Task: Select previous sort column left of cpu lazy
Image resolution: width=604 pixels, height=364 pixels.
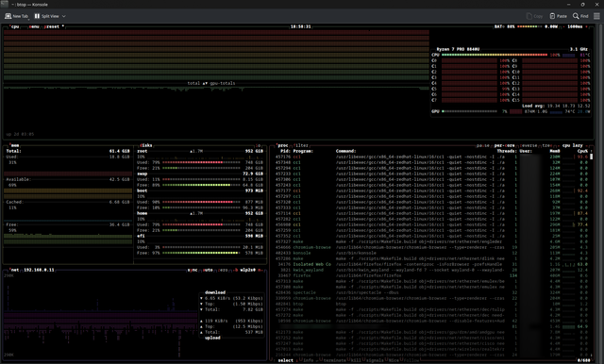Action: click(x=558, y=145)
